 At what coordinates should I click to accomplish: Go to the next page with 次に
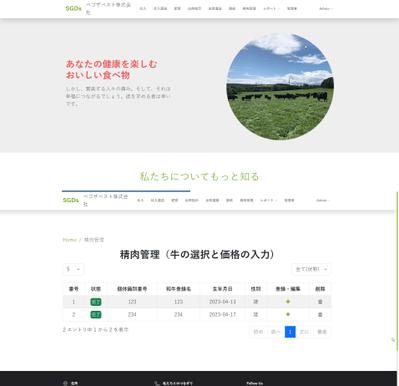tap(304, 332)
